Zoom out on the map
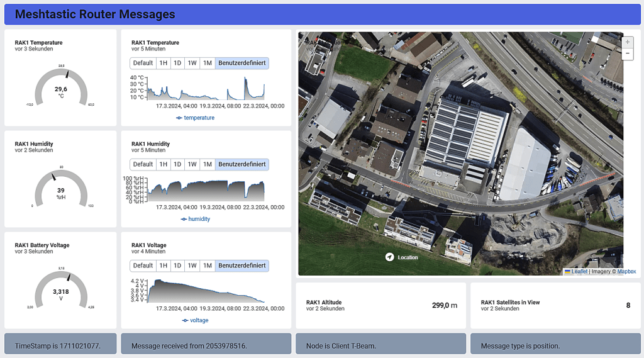This screenshot has width=644, height=358. 627,54
